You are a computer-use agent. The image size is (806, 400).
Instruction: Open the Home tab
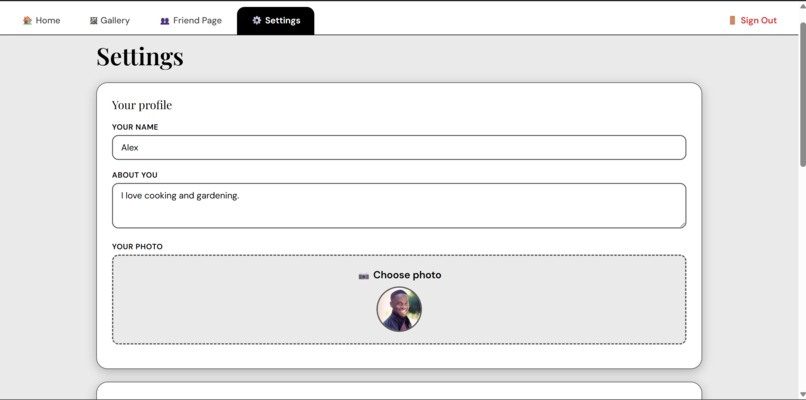point(42,21)
